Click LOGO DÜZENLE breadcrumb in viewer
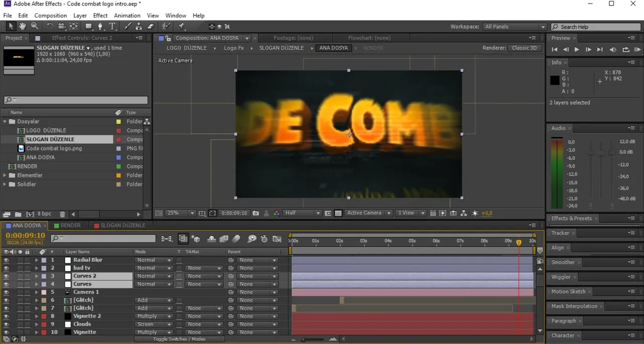 tap(187, 48)
